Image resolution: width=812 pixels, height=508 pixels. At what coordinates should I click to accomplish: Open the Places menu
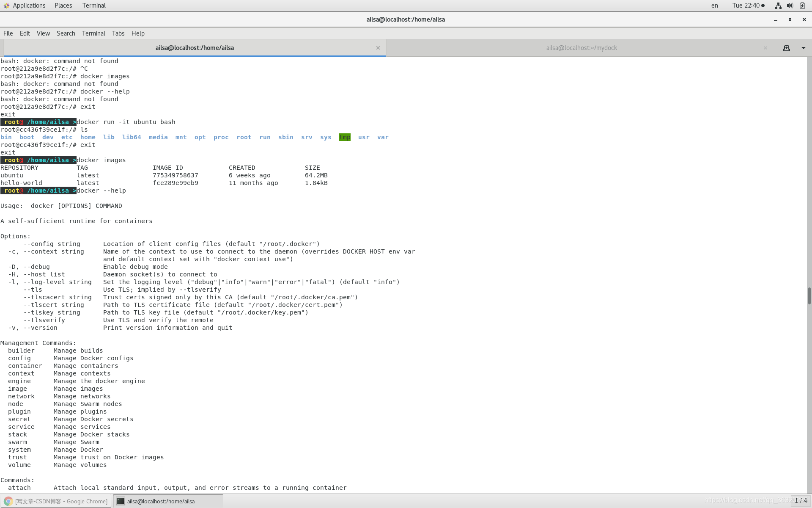[x=63, y=6]
